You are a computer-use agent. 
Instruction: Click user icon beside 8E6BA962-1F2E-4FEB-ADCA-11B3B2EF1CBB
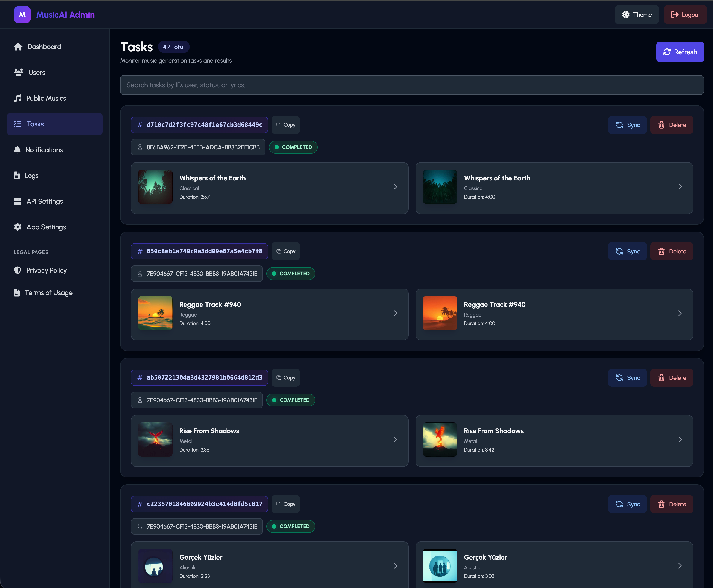coord(140,147)
